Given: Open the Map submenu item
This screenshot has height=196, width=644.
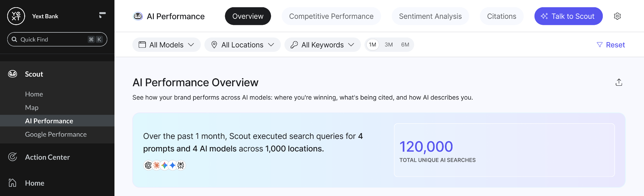Looking at the screenshot, I should (x=32, y=107).
